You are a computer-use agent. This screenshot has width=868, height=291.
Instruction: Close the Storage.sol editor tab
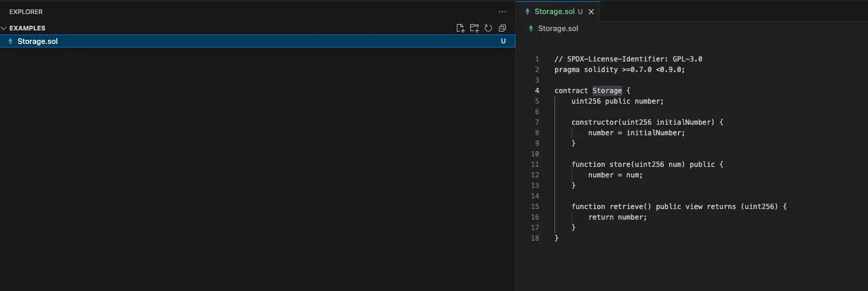tap(591, 12)
